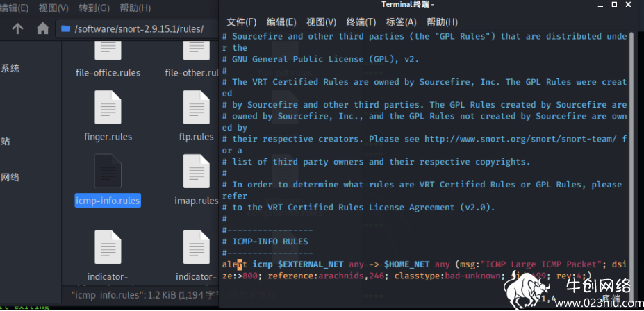
Task: Click "ICMP Large ICMP Packet" message string
Action: point(540,264)
